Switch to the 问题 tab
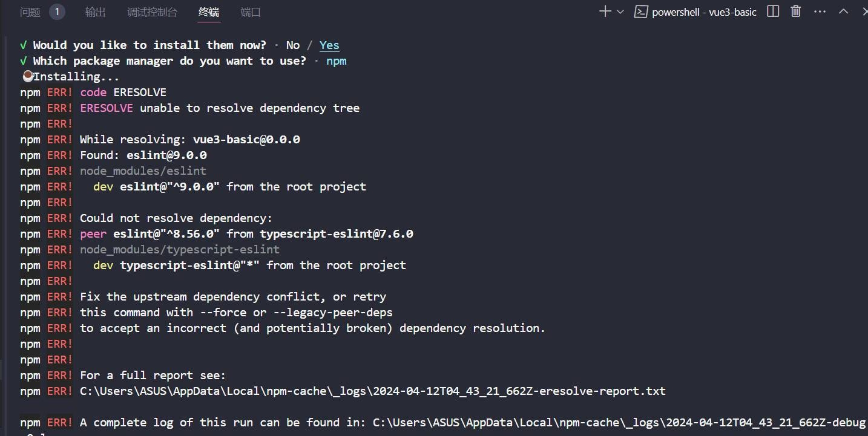Screen dimensions: 868x436 [30, 12]
